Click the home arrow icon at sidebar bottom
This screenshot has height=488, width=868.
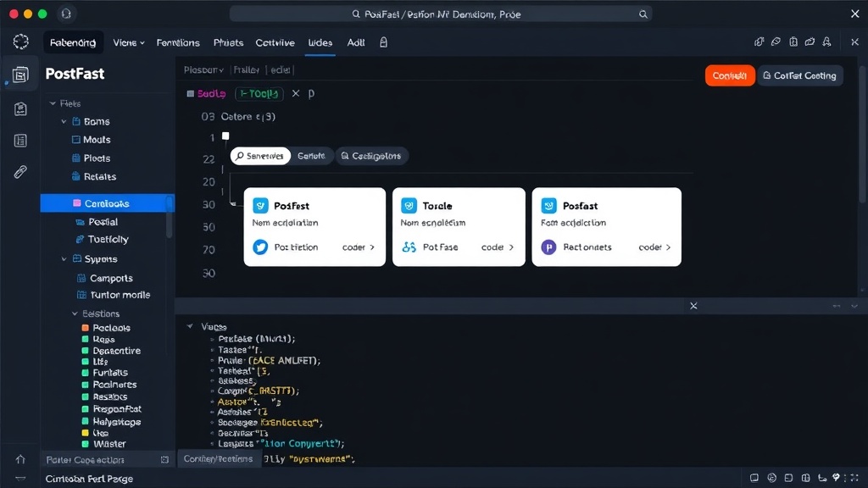pyautogui.click(x=20, y=459)
